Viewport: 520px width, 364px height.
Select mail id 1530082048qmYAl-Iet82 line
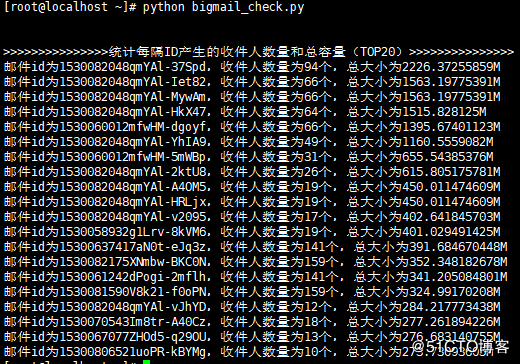[252, 82]
